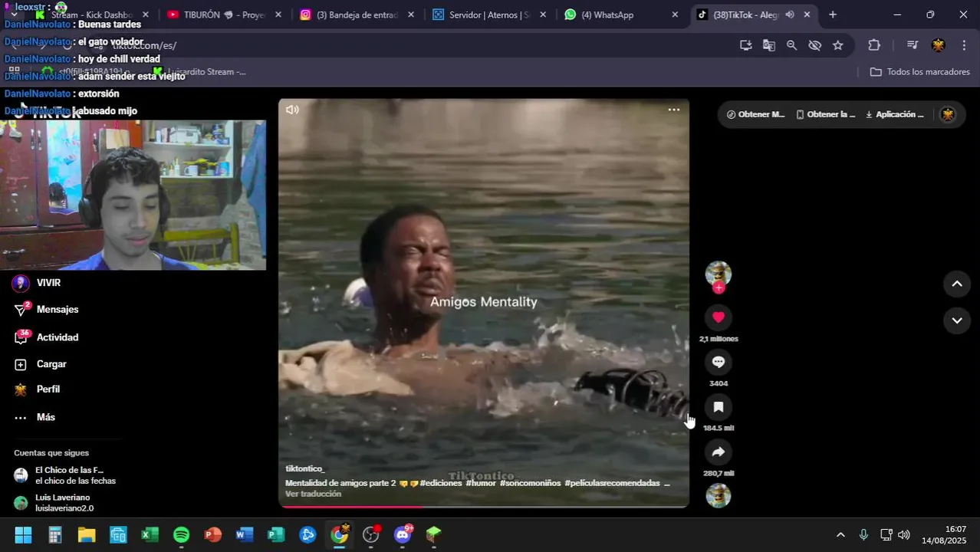Image resolution: width=980 pixels, height=552 pixels.
Task: Open video options three-dot menu
Action: tap(673, 110)
